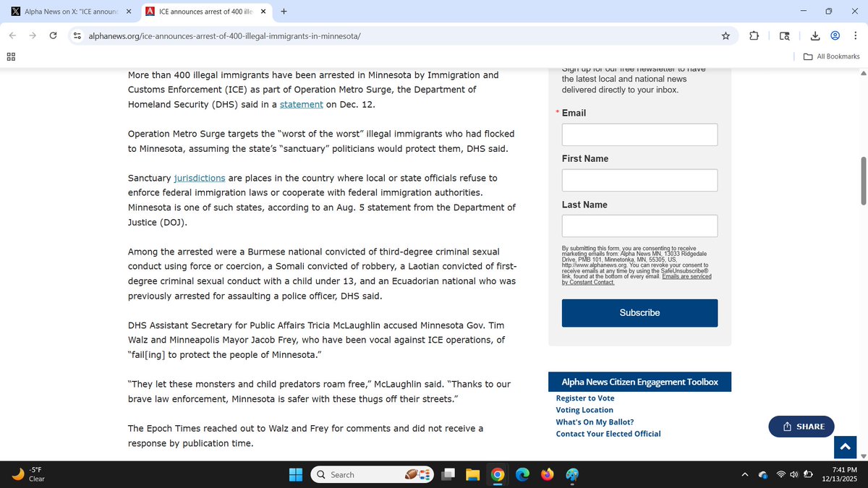Screen dimensions: 868x488
Task: Click the scrollbar up arrow
Action: click(x=862, y=74)
